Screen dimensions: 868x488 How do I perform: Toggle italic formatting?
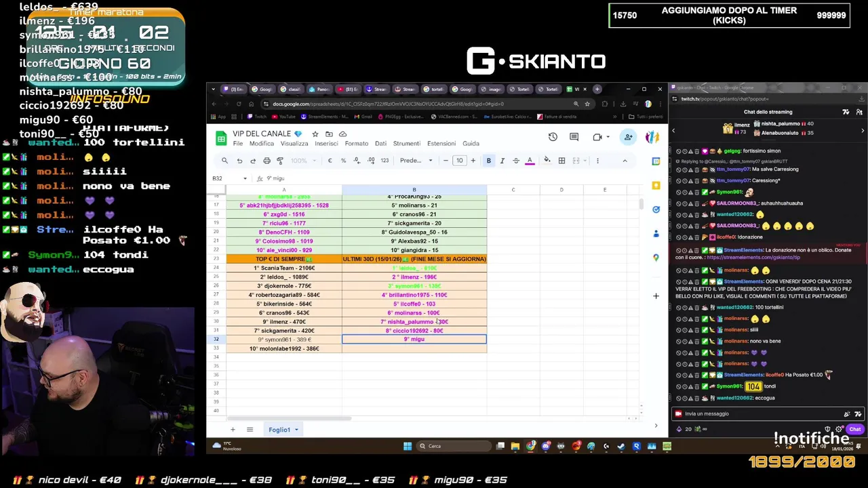point(502,161)
